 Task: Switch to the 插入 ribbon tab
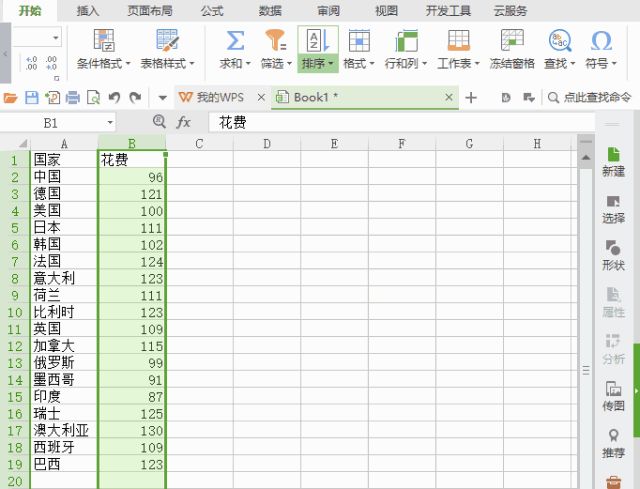click(x=88, y=11)
